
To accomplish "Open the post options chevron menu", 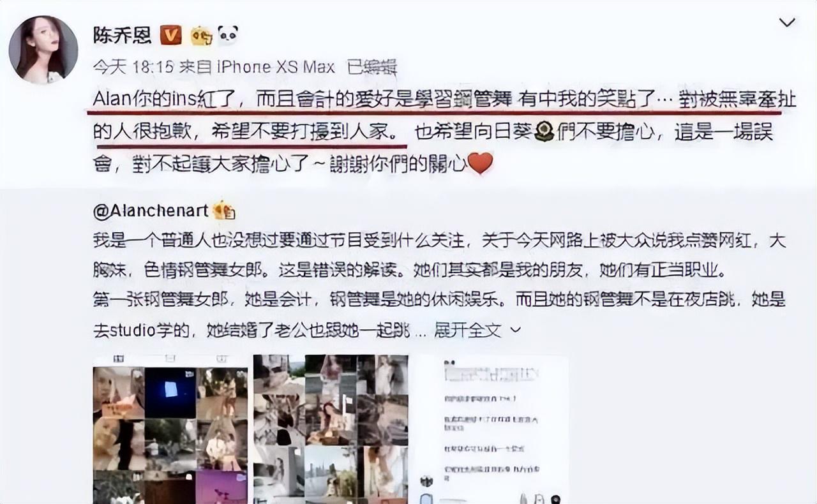I will [x=788, y=23].
